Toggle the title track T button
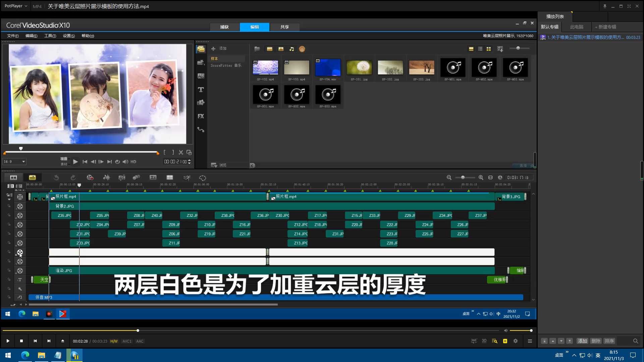The height and width of the screenshot is (362, 644). [x=20, y=280]
